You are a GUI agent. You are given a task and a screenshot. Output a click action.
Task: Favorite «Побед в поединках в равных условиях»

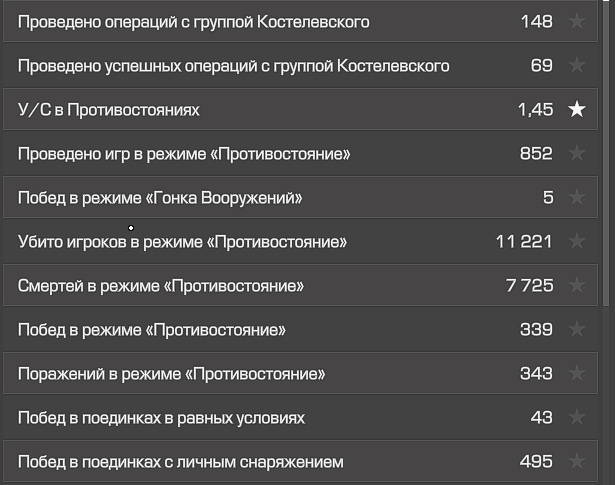click(x=577, y=417)
